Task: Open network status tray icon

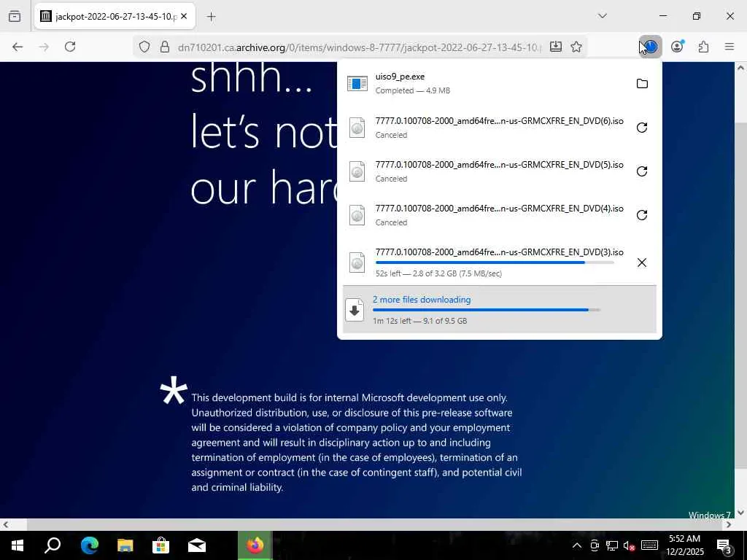Action: pyautogui.click(x=612, y=545)
